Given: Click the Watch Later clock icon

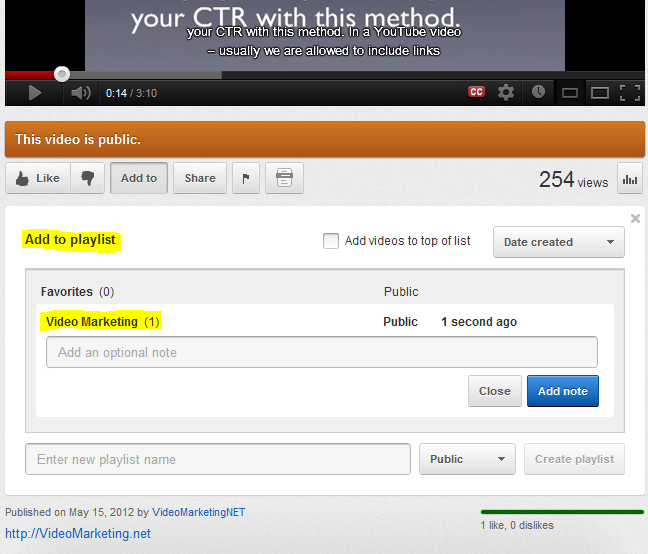Looking at the screenshot, I should click(538, 92).
